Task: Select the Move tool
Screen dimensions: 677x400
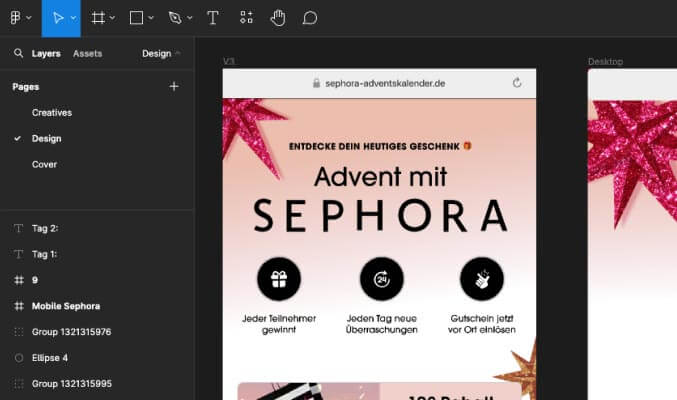Action: tap(56, 18)
